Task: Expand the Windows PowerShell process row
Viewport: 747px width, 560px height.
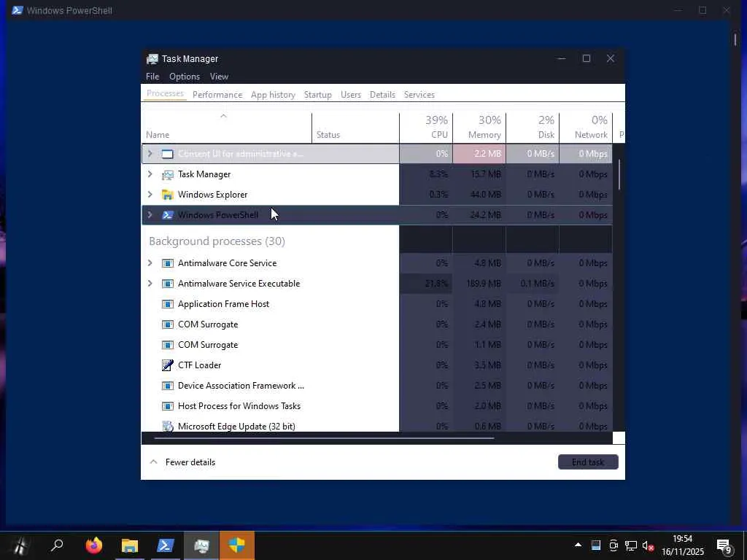Action: click(x=150, y=215)
